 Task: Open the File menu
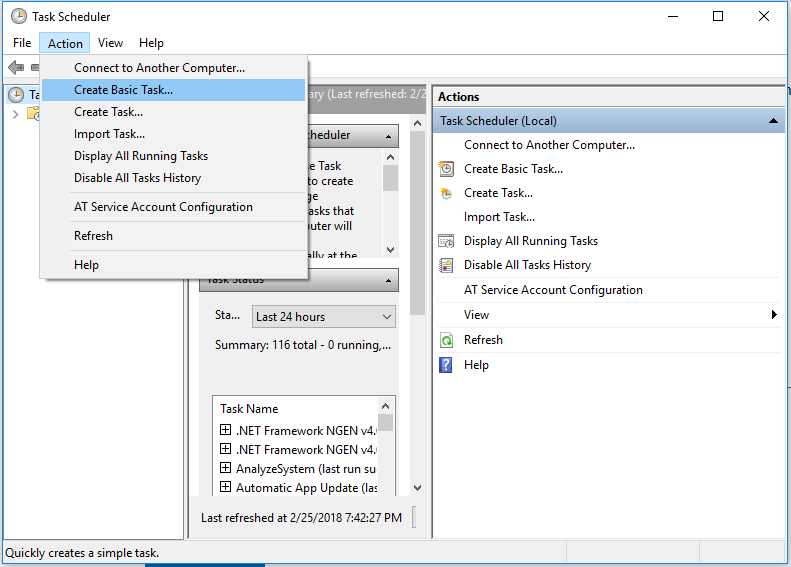coord(22,43)
